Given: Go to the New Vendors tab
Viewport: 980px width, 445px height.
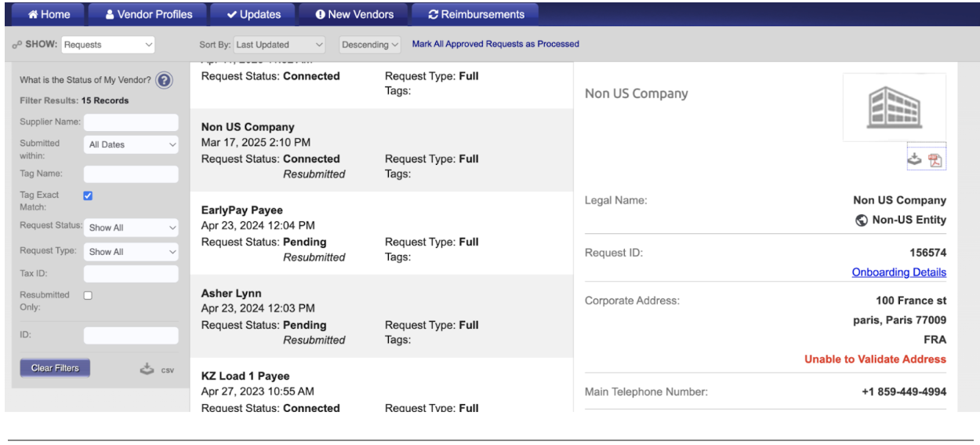Looking at the screenshot, I should coord(354,14).
